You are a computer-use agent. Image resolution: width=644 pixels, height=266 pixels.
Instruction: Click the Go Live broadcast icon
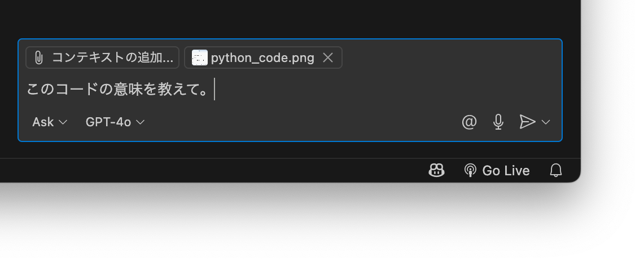[470, 170]
